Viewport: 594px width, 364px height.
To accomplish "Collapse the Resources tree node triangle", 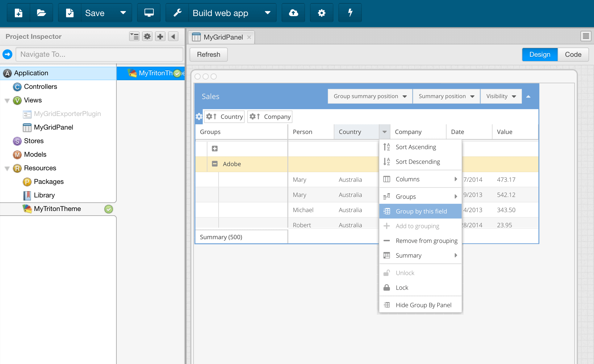I will [x=7, y=168].
